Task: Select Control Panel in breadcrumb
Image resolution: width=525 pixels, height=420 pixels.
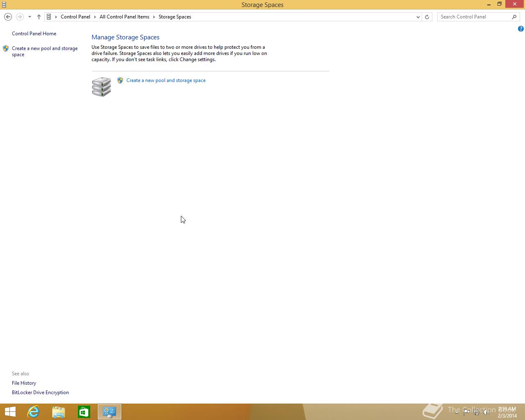Action: point(75,17)
